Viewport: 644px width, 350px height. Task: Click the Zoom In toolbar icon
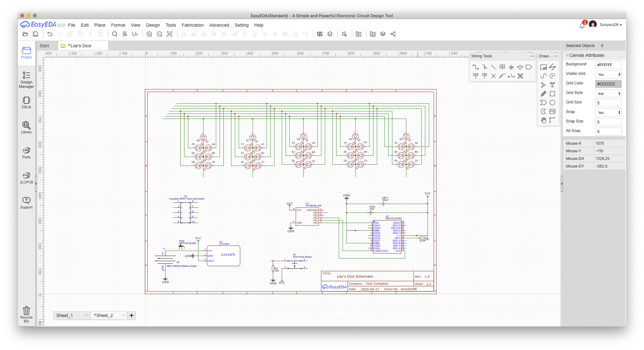(149, 34)
